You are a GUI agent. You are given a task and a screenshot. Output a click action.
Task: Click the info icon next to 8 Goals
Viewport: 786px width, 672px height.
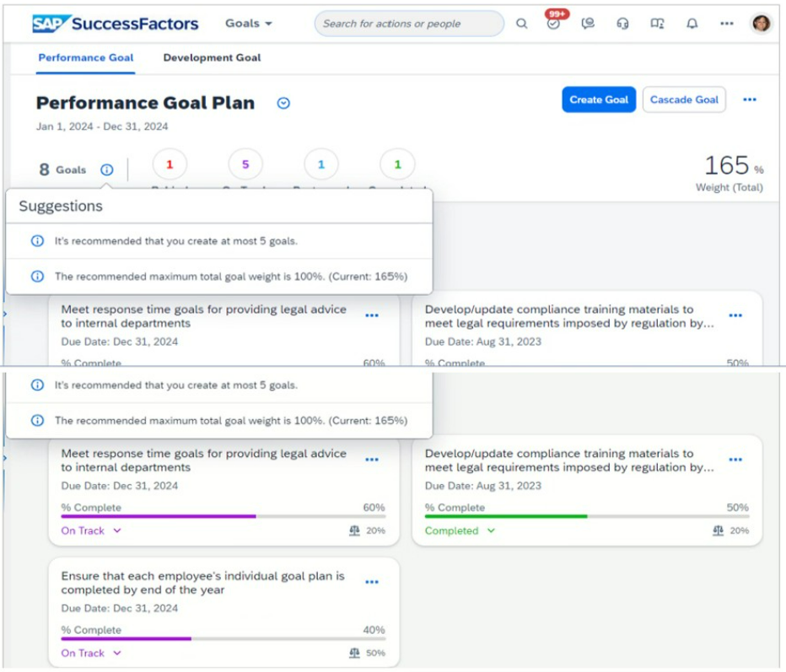point(106,169)
